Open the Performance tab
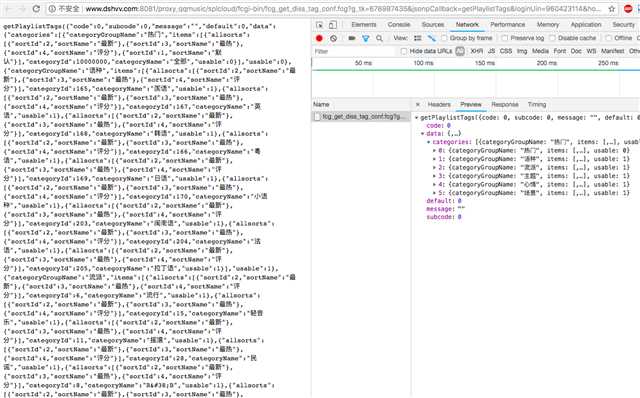This screenshot has width=640, height=398. pos(508,25)
